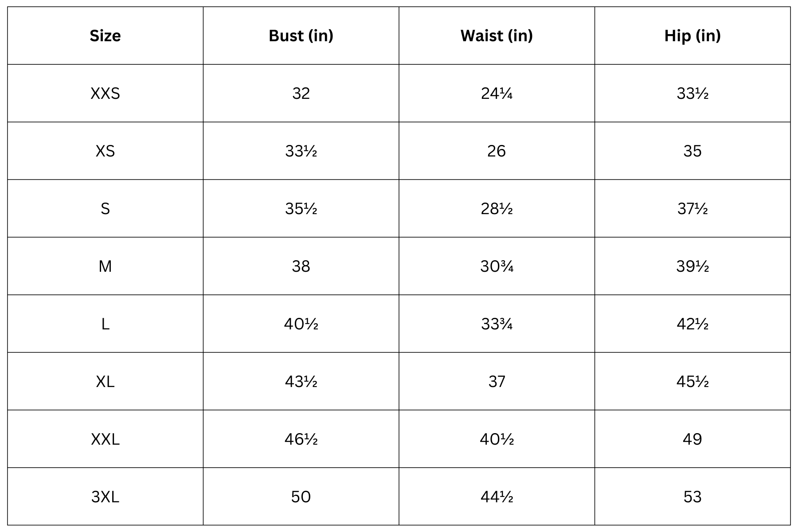Click the Hip (in) column header
This screenshot has height=532, width=798.
pyautogui.click(x=692, y=35)
